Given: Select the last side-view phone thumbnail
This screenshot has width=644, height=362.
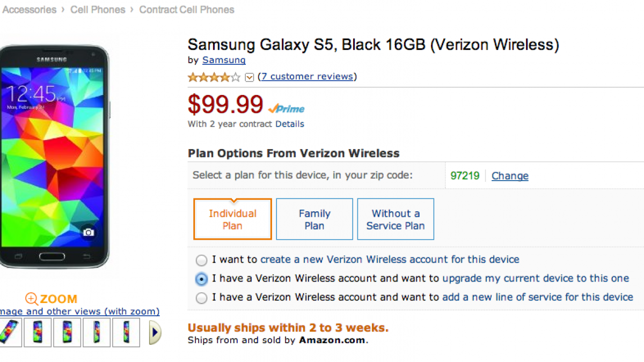Looking at the screenshot, I should click(126, 333).
